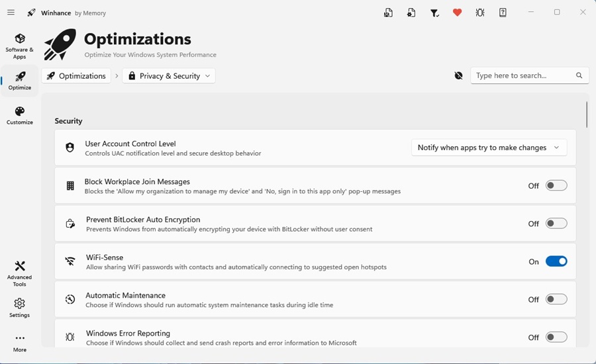Screen dimensions: 596x364
Task: Click the crossed-out circle icon beside search
Action: [458, 75]
